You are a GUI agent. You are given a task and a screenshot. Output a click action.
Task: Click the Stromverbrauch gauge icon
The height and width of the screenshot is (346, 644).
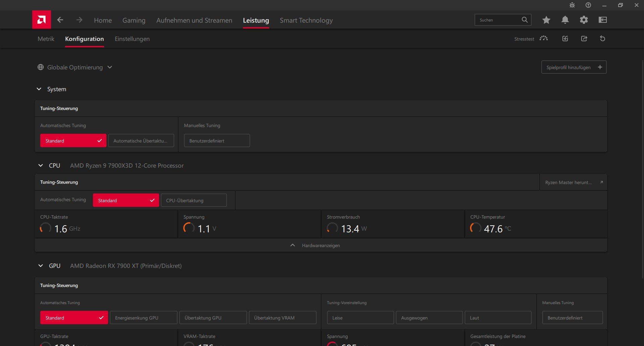[x=332, y=228]
